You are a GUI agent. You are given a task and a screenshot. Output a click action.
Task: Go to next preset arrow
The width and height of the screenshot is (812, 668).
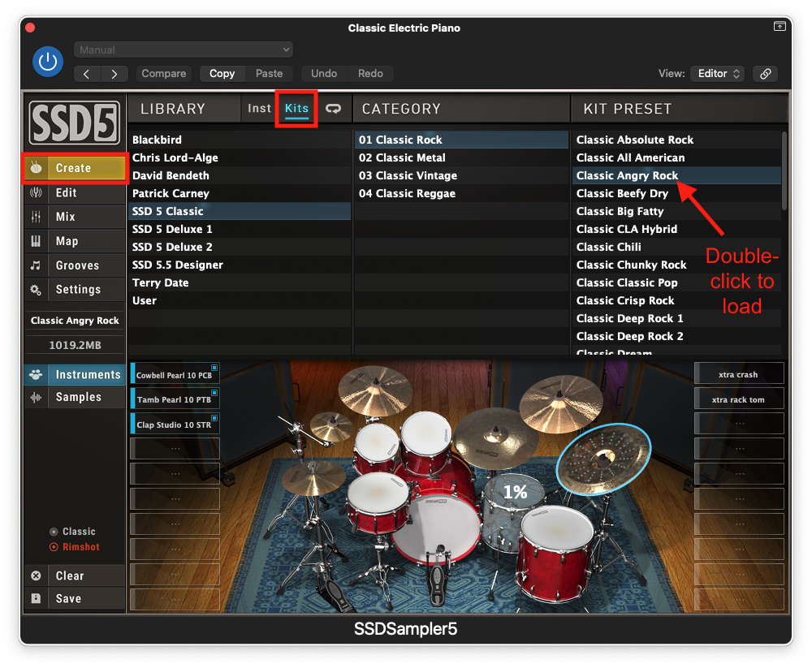pos(114,74)
